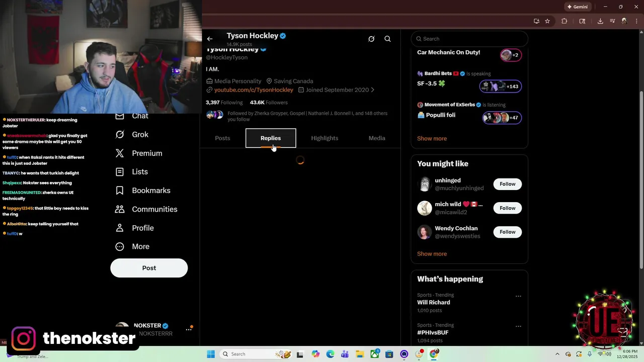
Task: Open Wi-Fi network tray icon
Action: (x=600, y=354)
